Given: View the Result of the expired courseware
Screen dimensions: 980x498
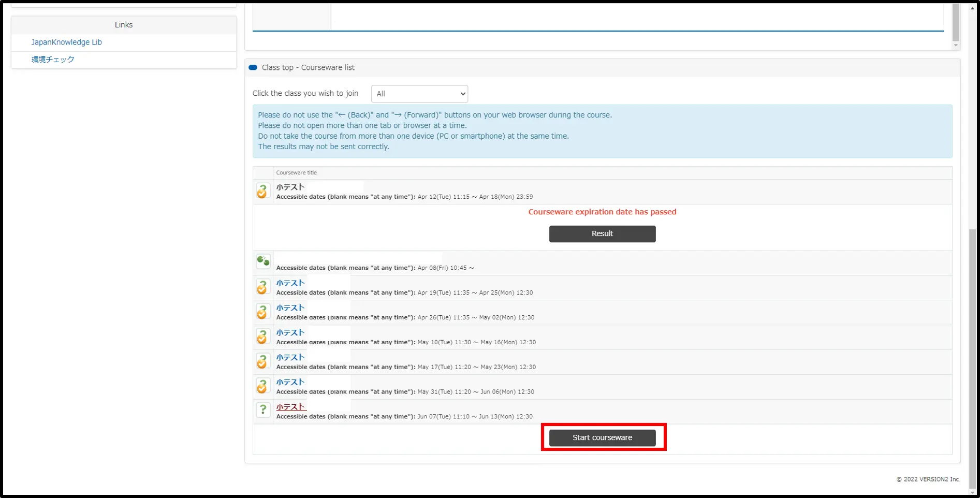Looking at the screenshot, I should [602, 234].
